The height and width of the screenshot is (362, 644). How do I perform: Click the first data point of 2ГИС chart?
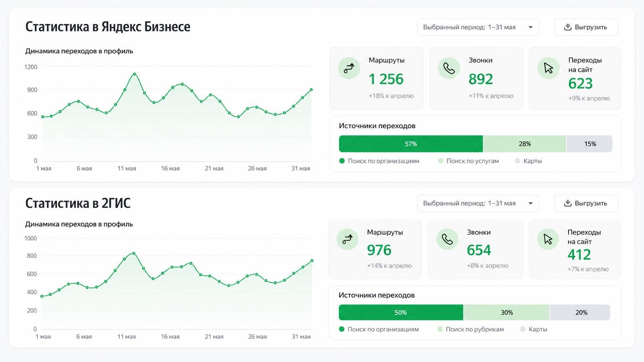tap(42, 297)
